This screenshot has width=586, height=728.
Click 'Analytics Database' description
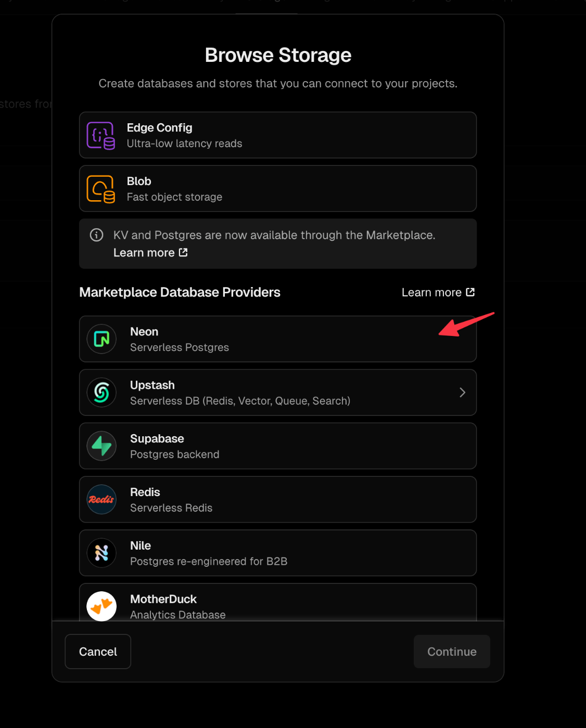point(178,615)
